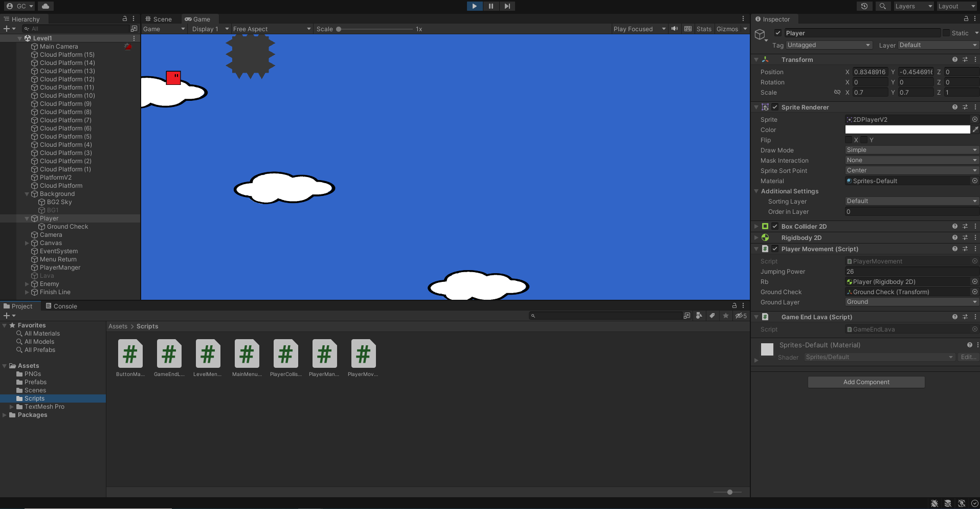
Task: Open the Tag Untagged dropdown
Action: [x=829, y=45]
